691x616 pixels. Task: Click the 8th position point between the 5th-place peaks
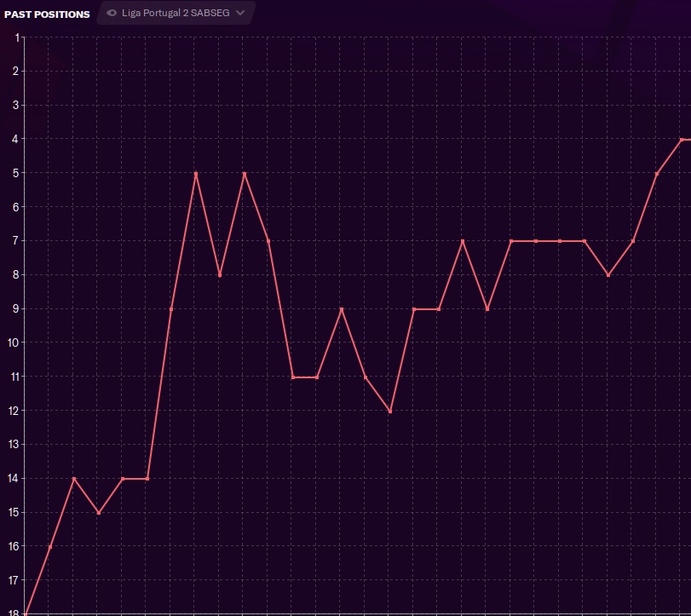click(x=220, y=275)
